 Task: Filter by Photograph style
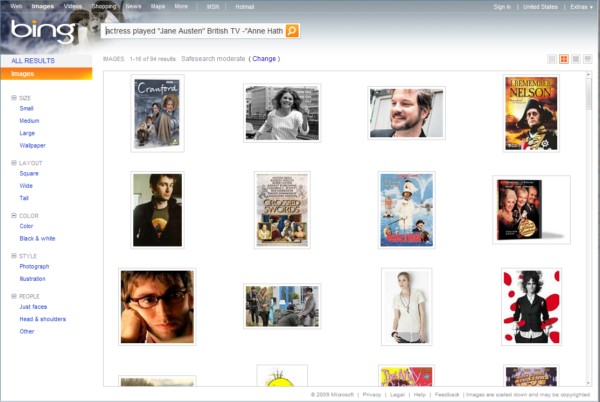point(34,267)
